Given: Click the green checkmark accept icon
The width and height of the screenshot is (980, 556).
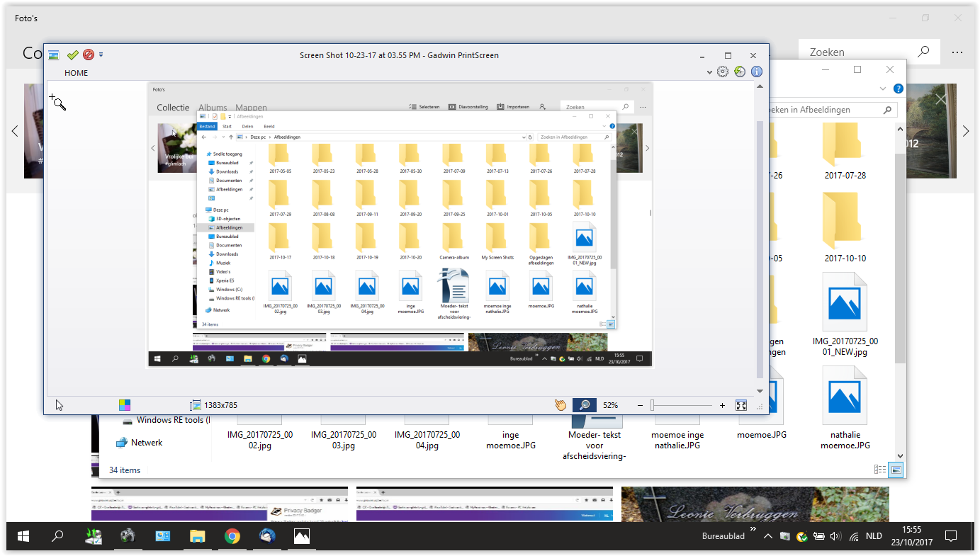Looking at the screenshot, I should (72, 55).
